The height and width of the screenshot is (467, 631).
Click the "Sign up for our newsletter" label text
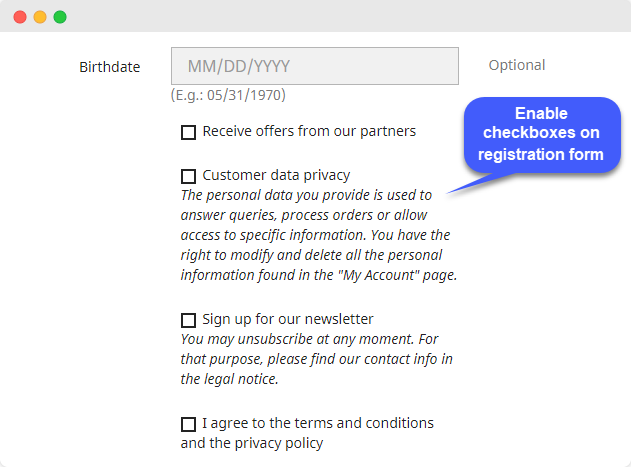pos(288,319)
